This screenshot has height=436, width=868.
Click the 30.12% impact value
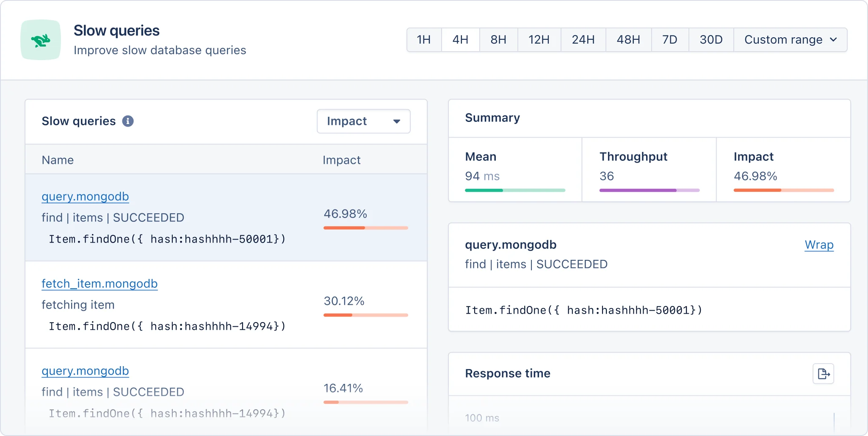coord(344,301)
